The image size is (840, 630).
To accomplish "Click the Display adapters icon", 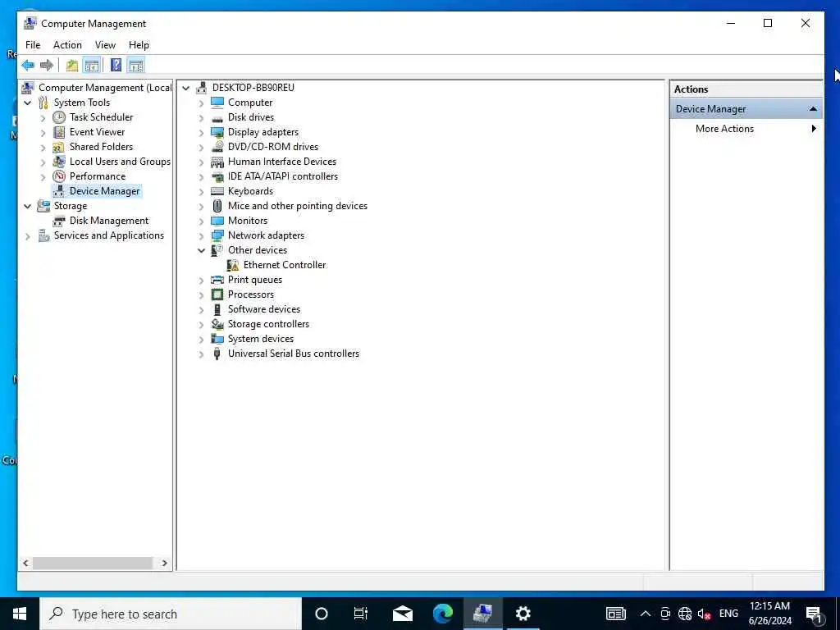I will [217, 132].
